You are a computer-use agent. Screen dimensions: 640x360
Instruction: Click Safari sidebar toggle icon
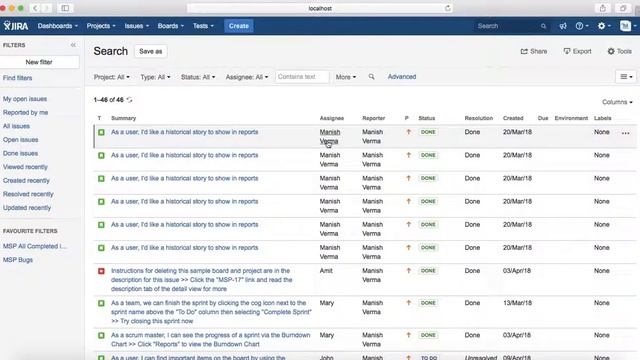(65, 8)
